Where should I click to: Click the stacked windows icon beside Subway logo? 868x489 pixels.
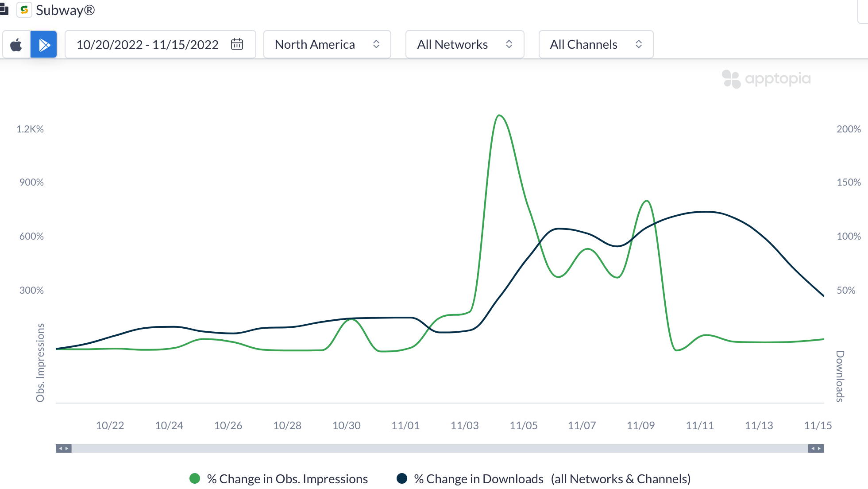pos(4,10)
